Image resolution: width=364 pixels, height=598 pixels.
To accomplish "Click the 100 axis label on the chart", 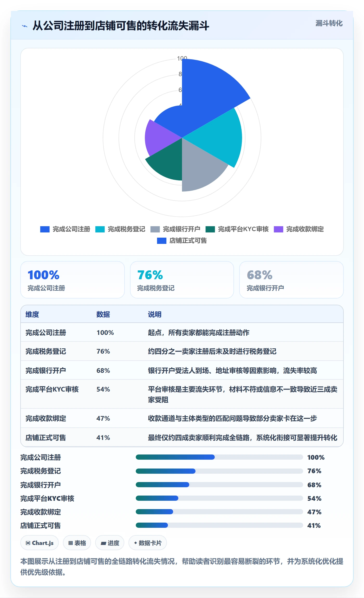I will (x=182, y=58).
